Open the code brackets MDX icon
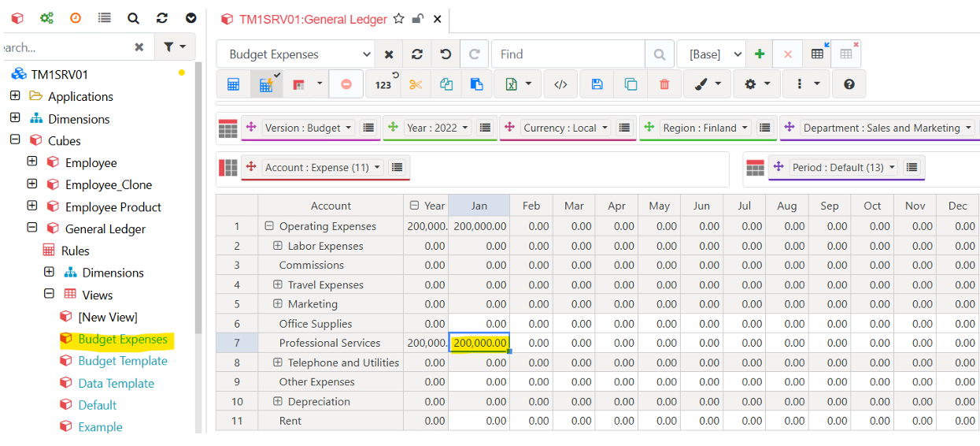Image resolution: width=980 pixels, height=446 pixels. 560,84
